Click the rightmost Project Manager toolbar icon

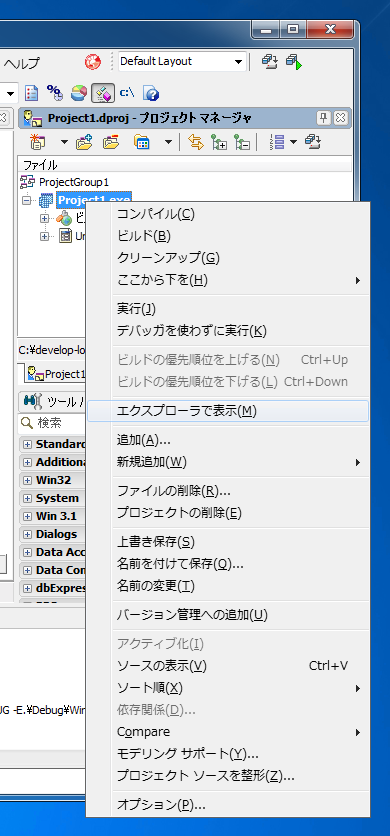click(x=312, y=142)
